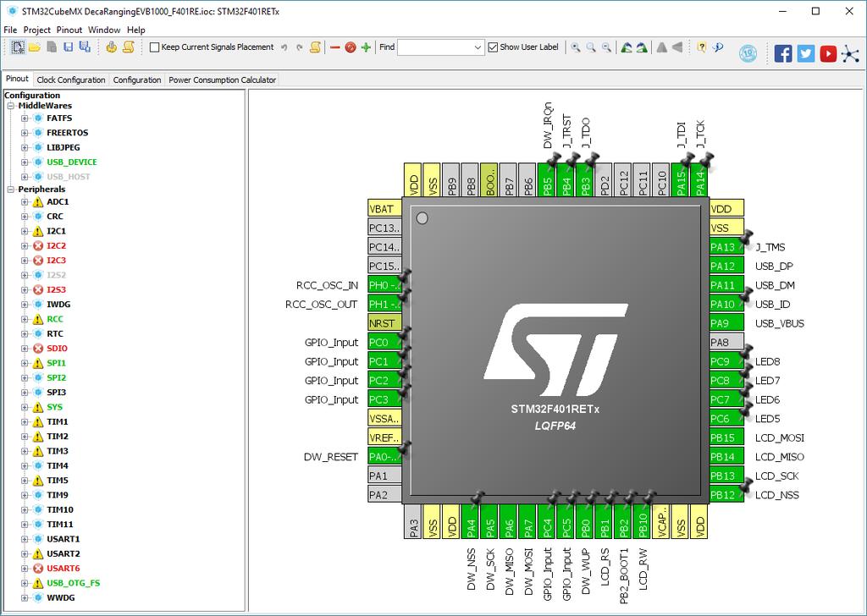Collapse the MiddleWares tree node
Screen dimensions: 867x616
pyautogui.click(x=10, y=106)
